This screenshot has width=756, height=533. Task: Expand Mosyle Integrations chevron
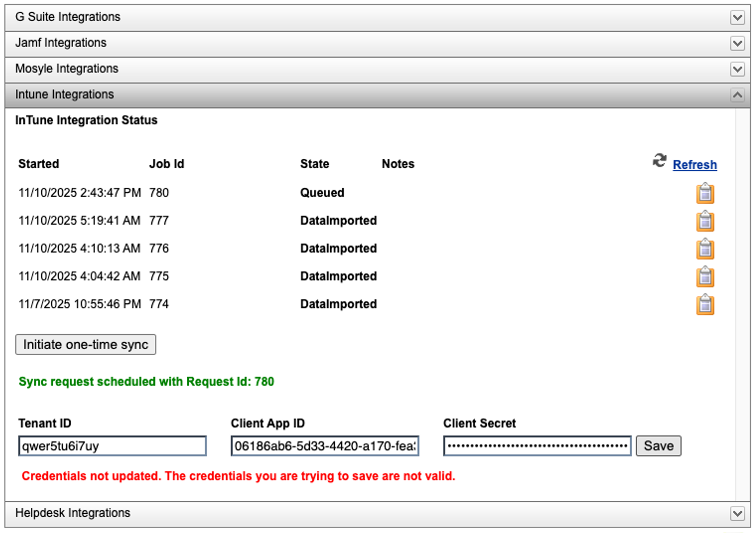click(737, 69)
